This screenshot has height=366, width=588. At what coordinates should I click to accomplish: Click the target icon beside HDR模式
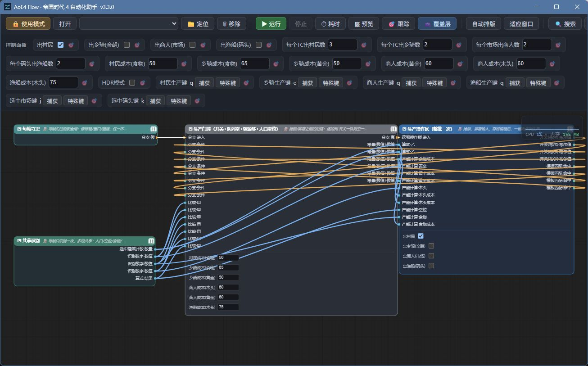(x=142, y=83)
